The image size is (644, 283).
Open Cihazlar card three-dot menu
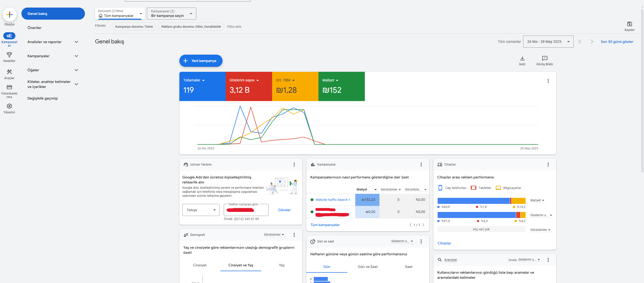point(548,165)
